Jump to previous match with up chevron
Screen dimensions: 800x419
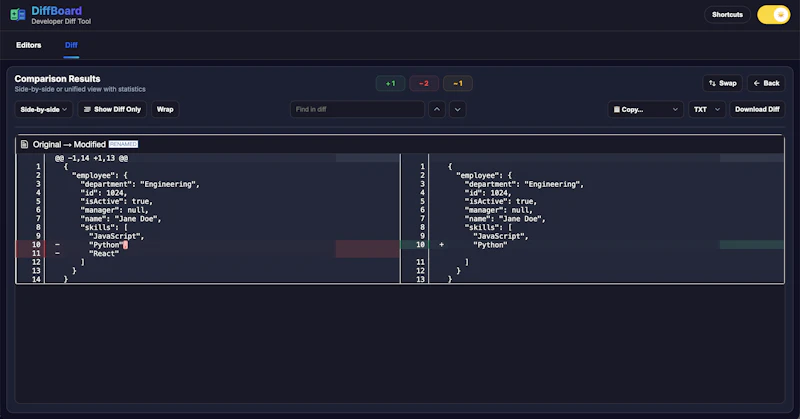point(437,109)
